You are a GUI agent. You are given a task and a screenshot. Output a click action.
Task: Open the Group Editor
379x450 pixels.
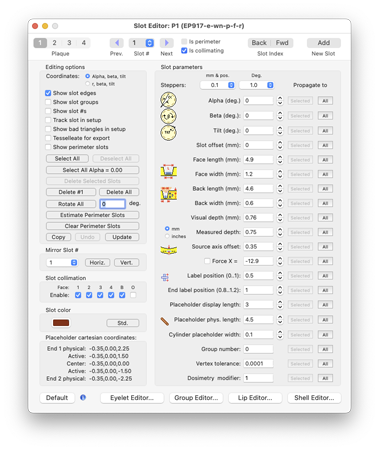196,398
